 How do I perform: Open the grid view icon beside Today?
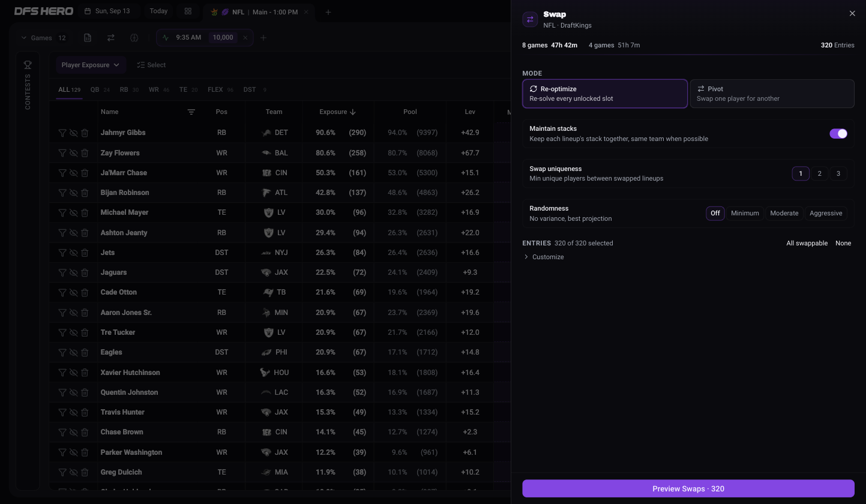[188, 11]
